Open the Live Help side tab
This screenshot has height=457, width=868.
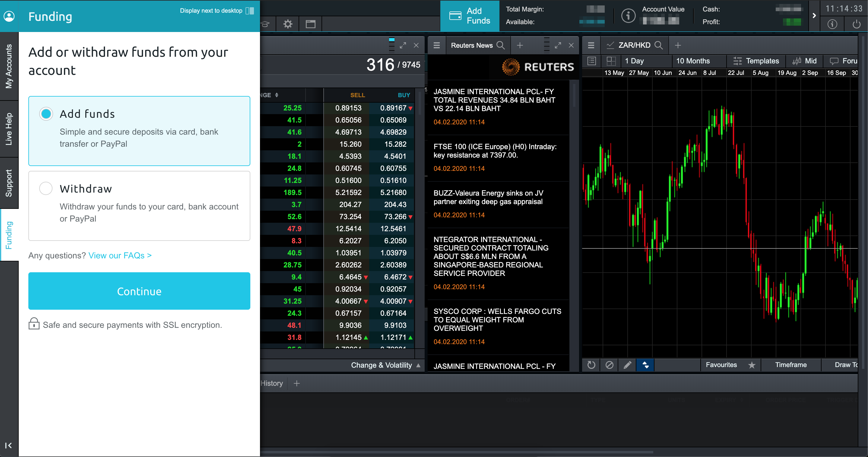coord(9,129)
